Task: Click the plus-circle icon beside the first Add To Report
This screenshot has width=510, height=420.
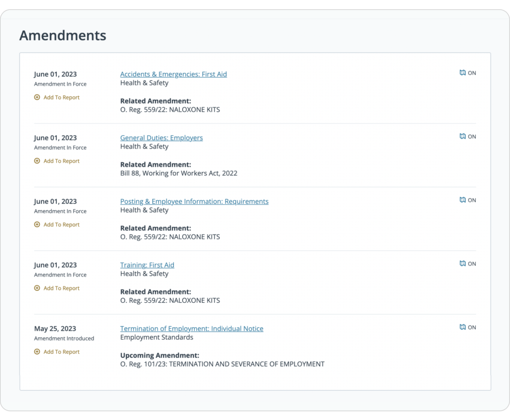Action: pyautogui.click(x=37, y=97)
